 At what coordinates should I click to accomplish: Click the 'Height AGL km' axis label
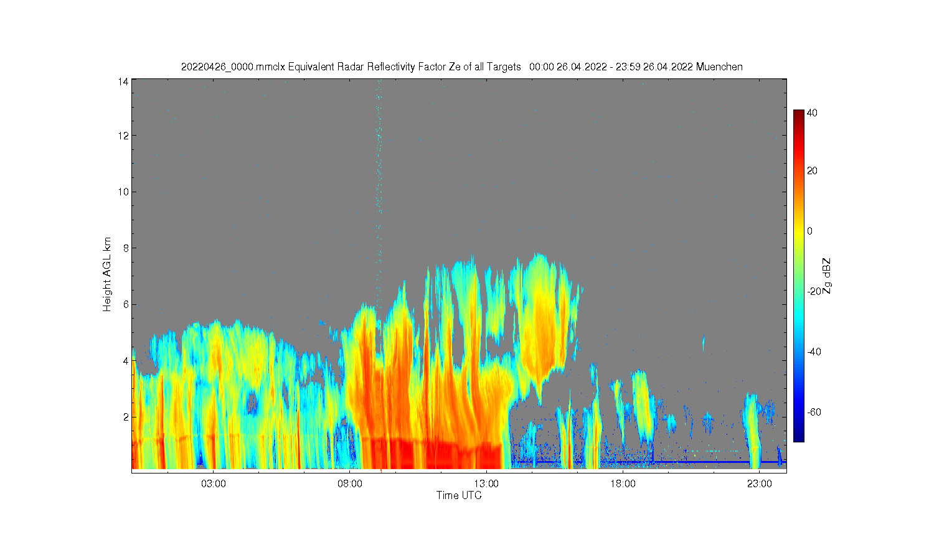[107, 274]
